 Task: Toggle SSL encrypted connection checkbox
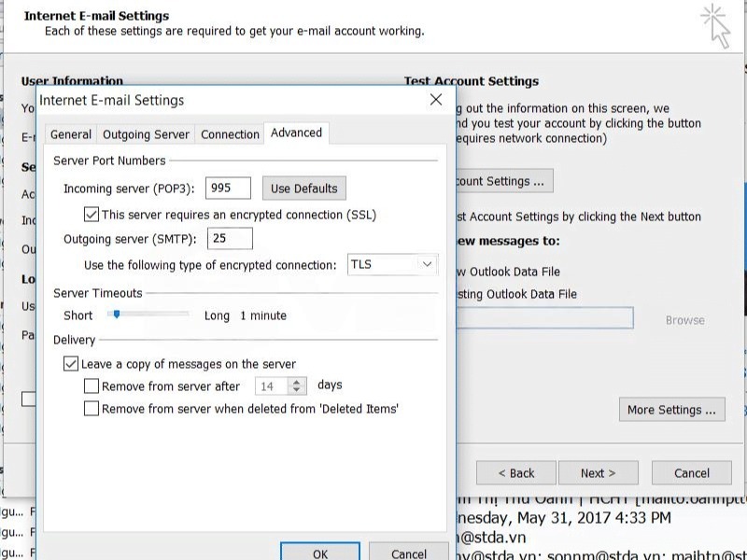tap(92, 215)
